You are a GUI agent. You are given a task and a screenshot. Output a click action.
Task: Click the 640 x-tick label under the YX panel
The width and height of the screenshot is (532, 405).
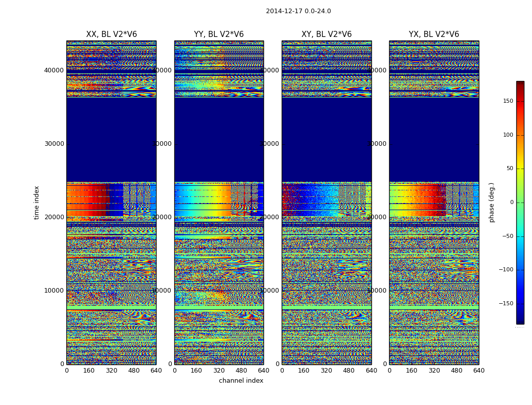tap(479, 371)
